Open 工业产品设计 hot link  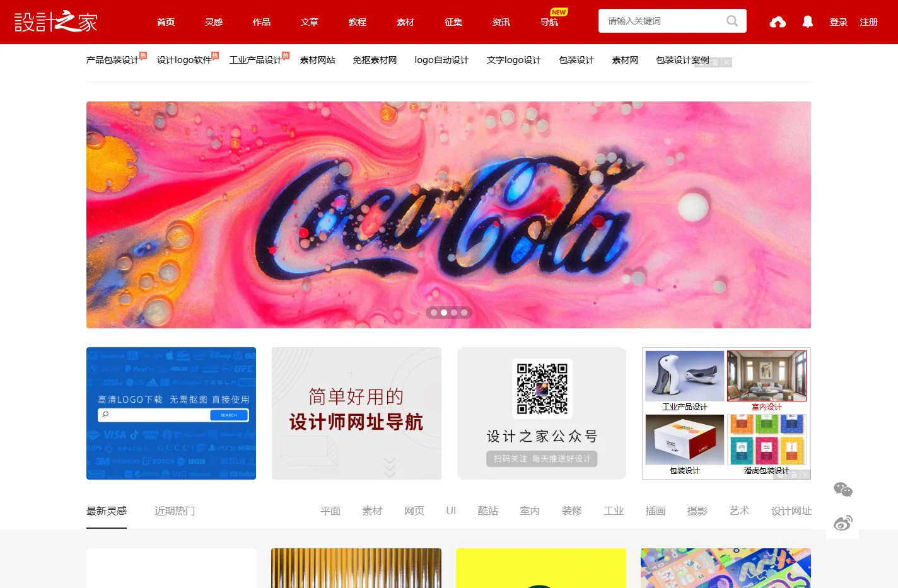coord(255,60)
